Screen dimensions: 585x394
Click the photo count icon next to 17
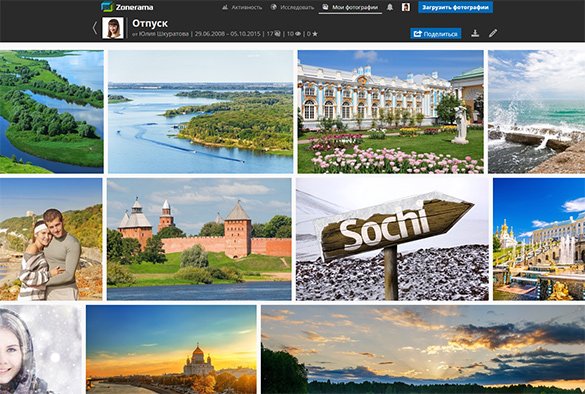[x=278, y=34]
